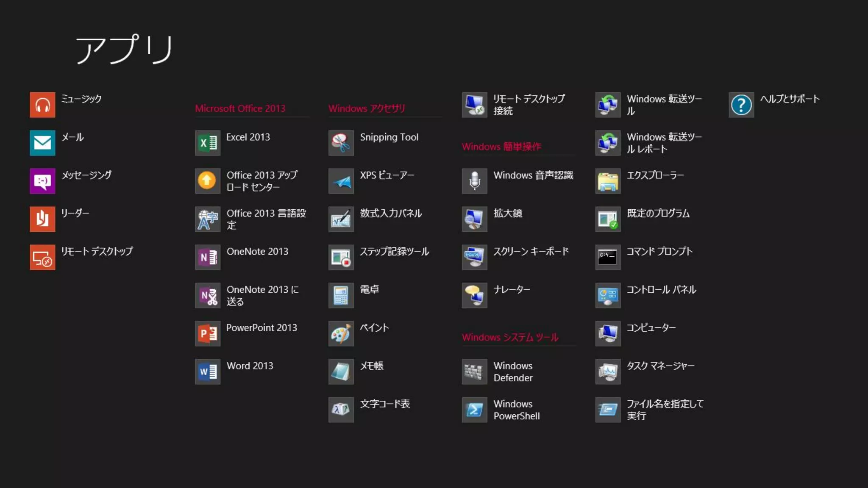This screenshot has height=488, width=868.
Task: Click the メモ帳 label text
Action: (372, 366)
